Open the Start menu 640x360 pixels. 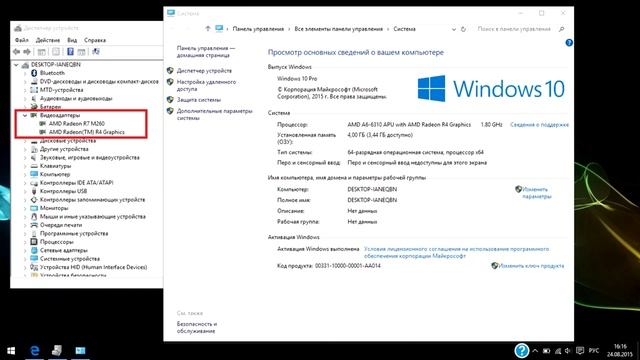(x=11, y=351)
